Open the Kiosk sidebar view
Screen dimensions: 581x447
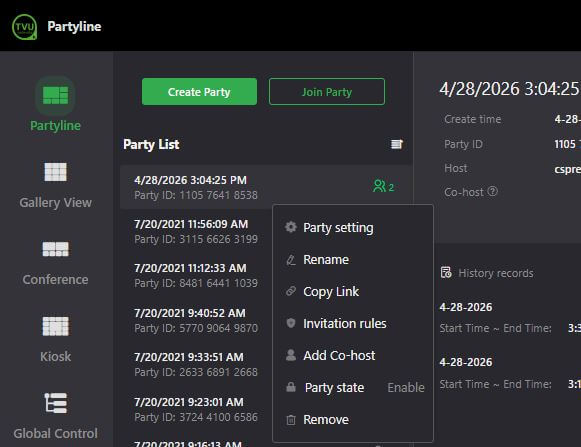click(55, 340)
